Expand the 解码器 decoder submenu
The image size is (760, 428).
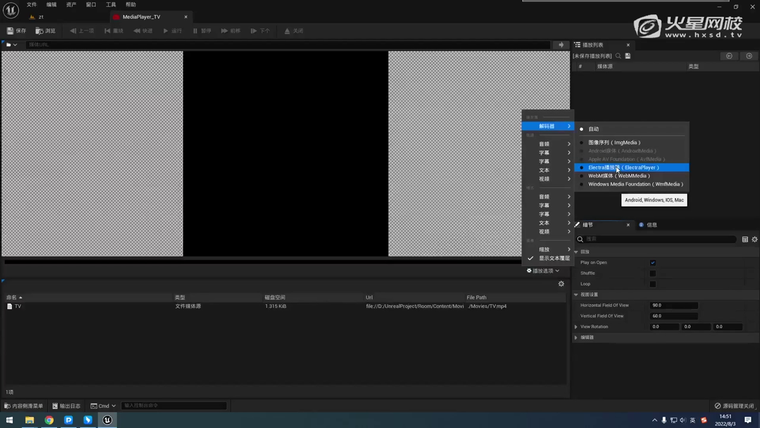tap(548, 126)
